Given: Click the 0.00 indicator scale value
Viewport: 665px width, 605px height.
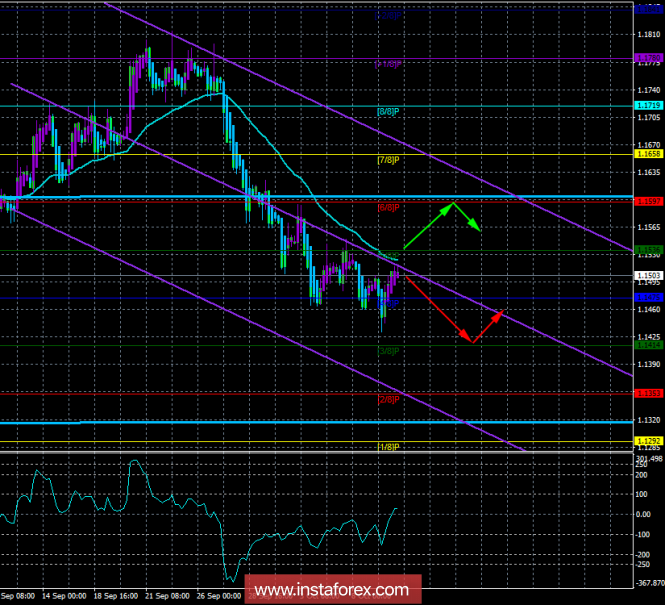Looking at the screenshot, I should pos(643,515).
